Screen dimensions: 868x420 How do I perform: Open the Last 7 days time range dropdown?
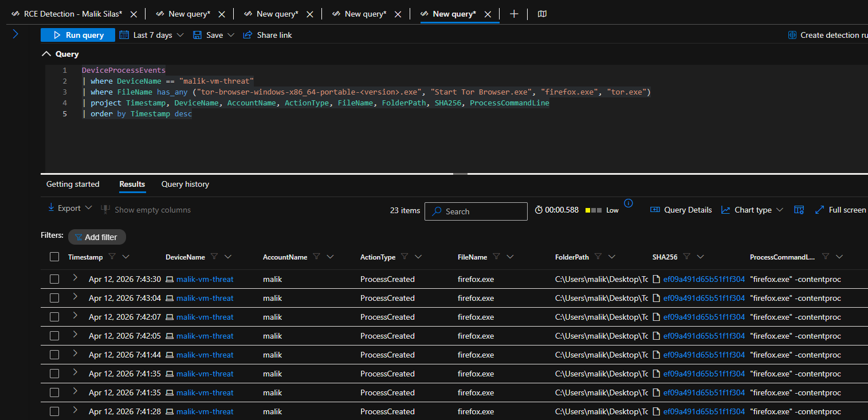click(152, 35)
